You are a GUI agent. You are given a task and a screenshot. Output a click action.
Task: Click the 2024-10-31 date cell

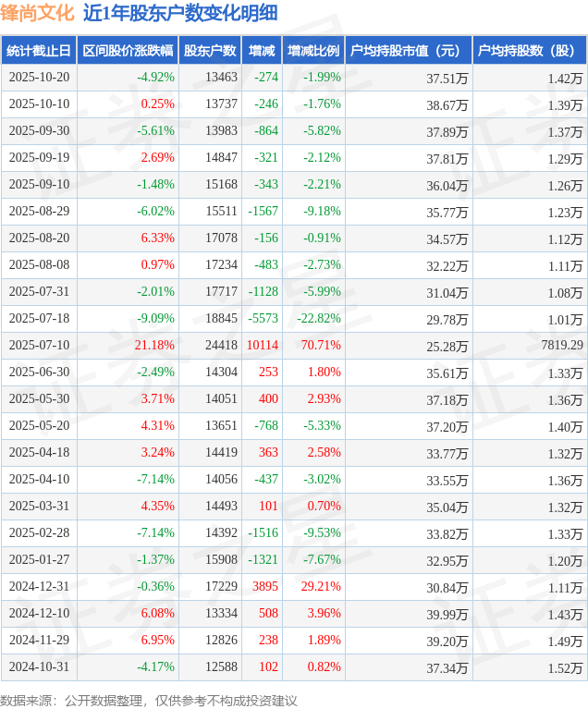(x=39, y=667)
